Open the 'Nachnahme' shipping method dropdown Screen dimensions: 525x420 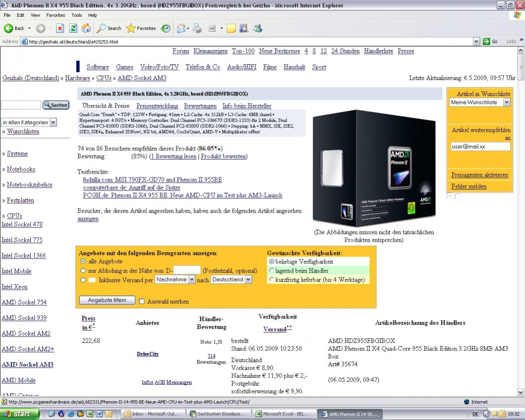point(175,280)
